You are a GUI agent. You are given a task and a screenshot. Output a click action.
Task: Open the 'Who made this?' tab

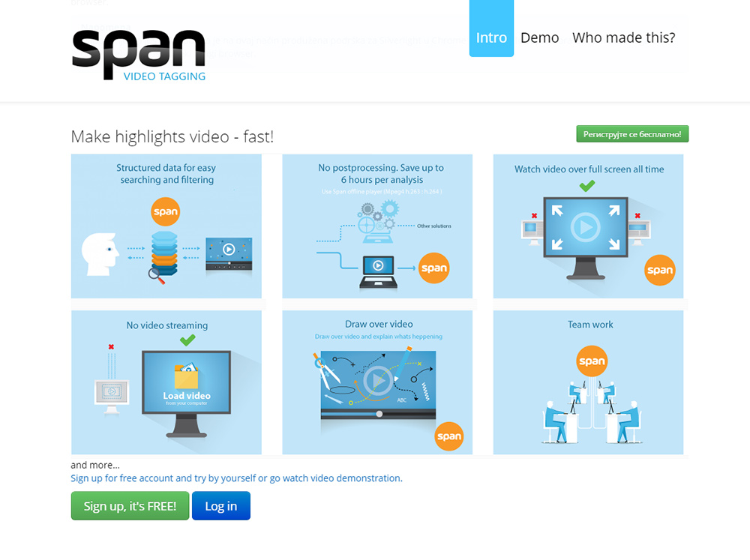[x=624, y=37]
